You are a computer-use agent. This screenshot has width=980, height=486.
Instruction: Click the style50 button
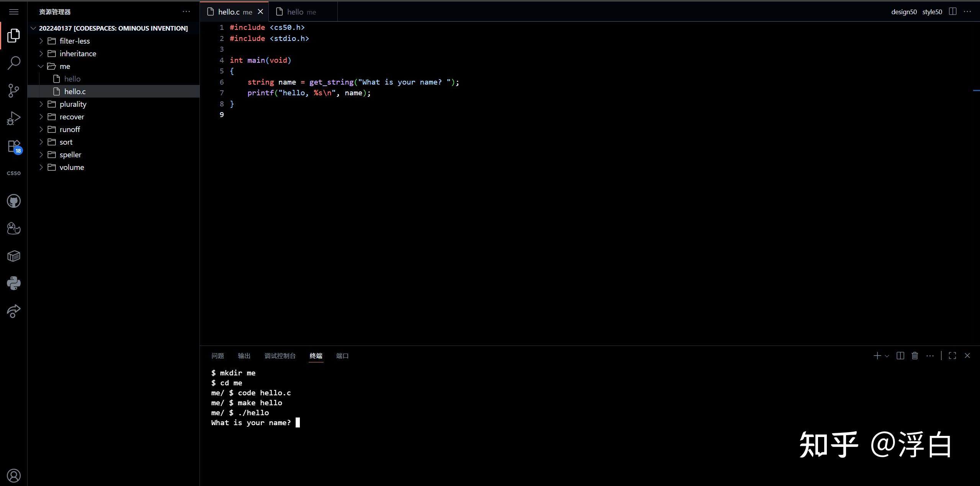click(932, 12)
